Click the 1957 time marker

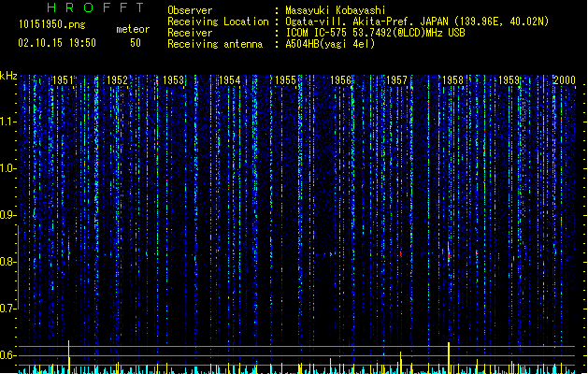point(396,80)
